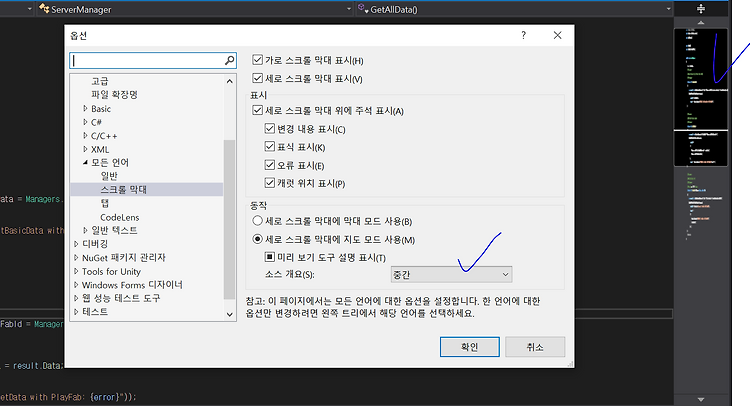Open the help question mark button

[x=524, y=35]
